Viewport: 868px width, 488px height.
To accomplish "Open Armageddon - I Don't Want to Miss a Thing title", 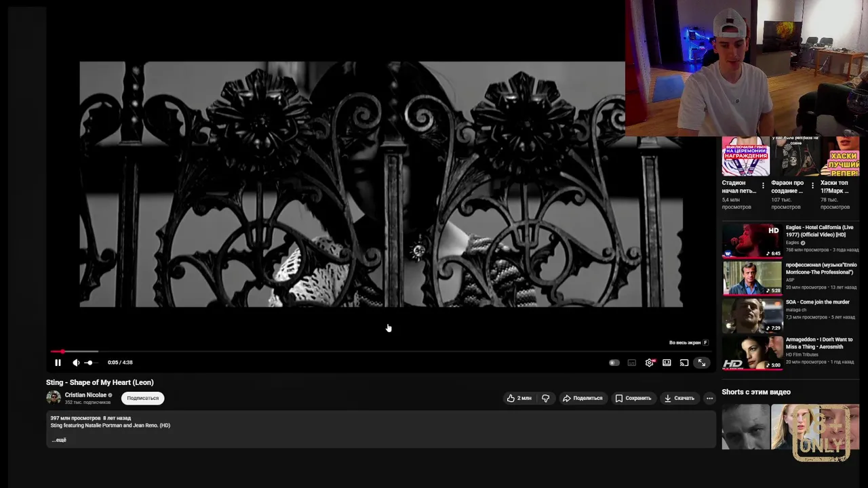I will (x=819, y=343).
